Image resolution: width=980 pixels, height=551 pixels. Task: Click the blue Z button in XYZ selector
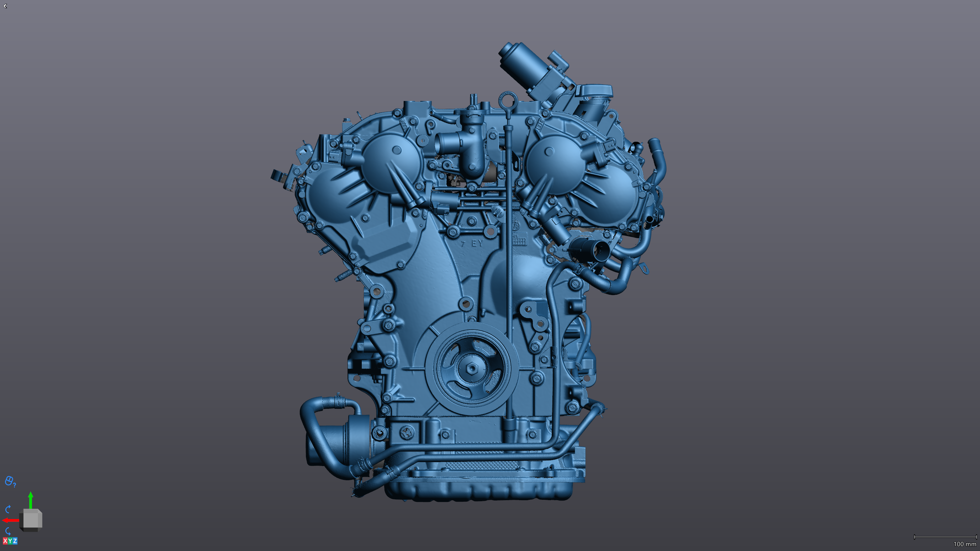tap(15, 541)
